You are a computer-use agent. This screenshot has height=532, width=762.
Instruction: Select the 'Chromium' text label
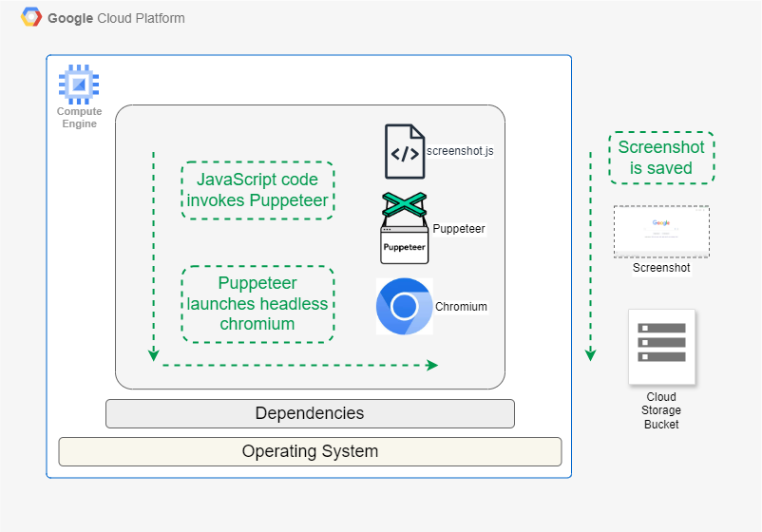[461, 307]
